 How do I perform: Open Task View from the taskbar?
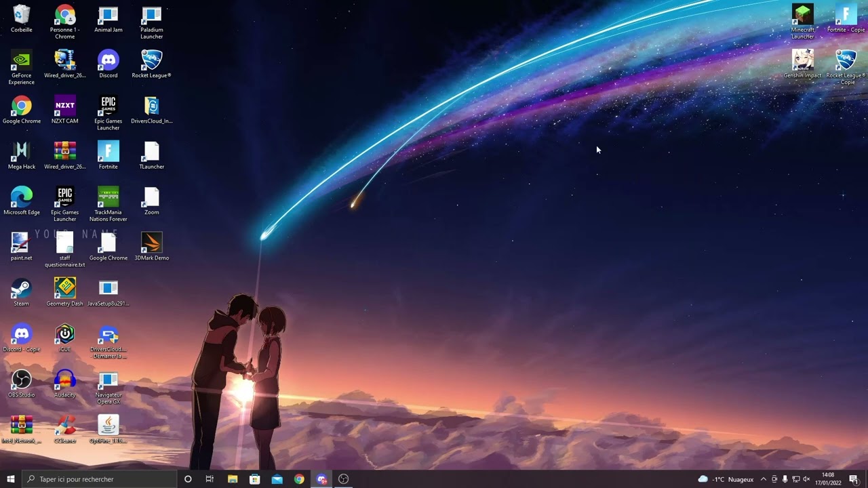pos(210,479)
